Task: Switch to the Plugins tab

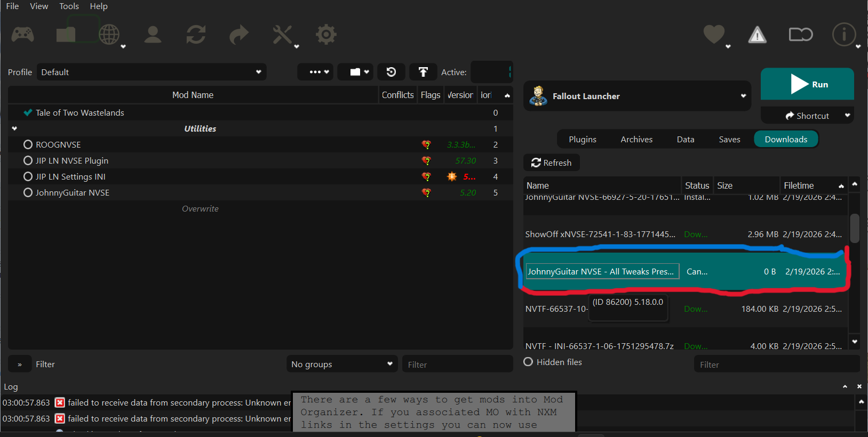Action: (582, 139)
